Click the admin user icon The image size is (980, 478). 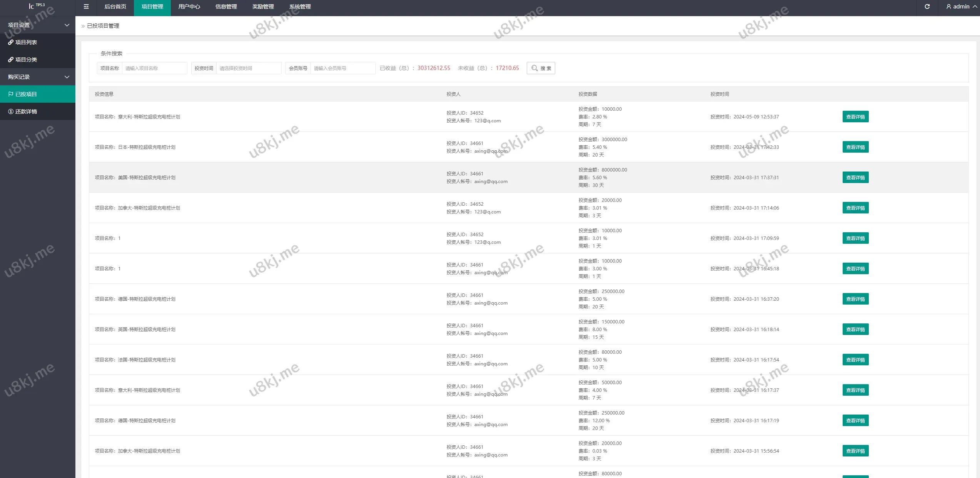click(x=948, y=7)
